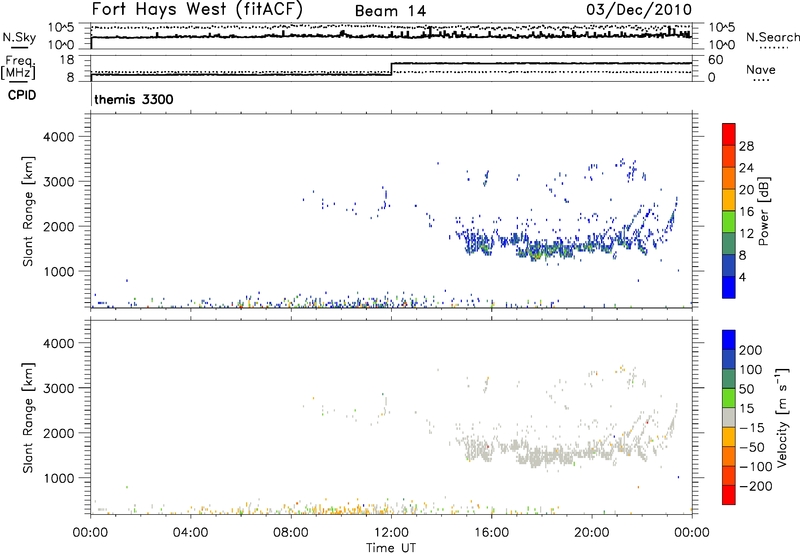Click the '-100' tick on the velocity colorbar
Viewport: 800px width, 554px height.
(x=756, y=467)
